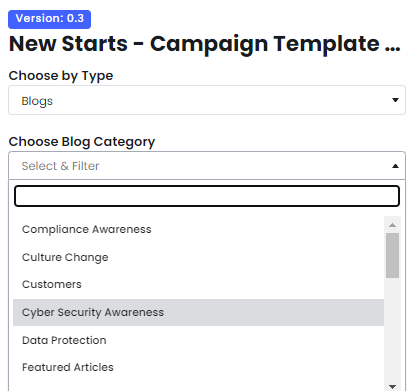Open the Blogs type dropdown

coord(207,100)
